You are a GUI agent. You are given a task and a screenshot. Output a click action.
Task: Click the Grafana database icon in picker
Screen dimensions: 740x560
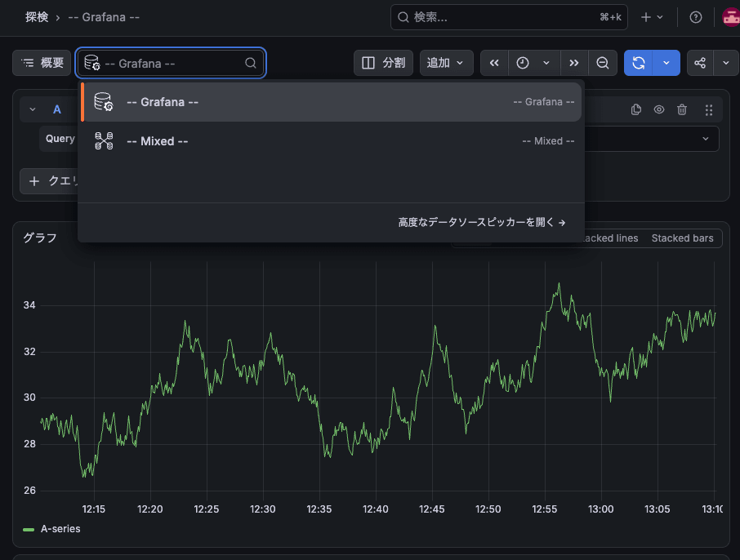[x=104, y=101]
